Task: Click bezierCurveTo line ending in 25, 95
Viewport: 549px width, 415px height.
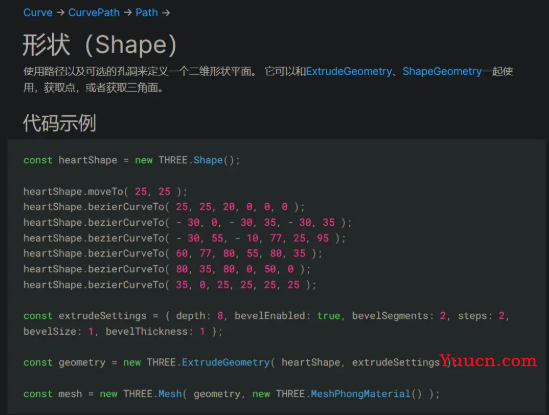Action: tap(185, 238)
